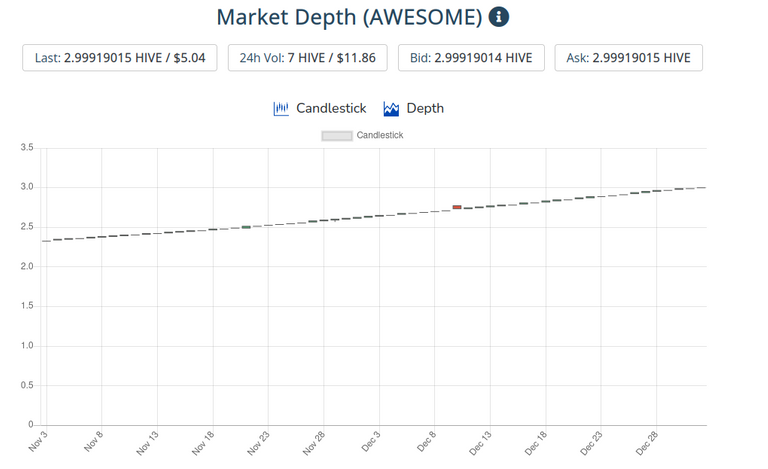Click the Nov 28 x-axis label
768x469 pixels.
[313, 443]
